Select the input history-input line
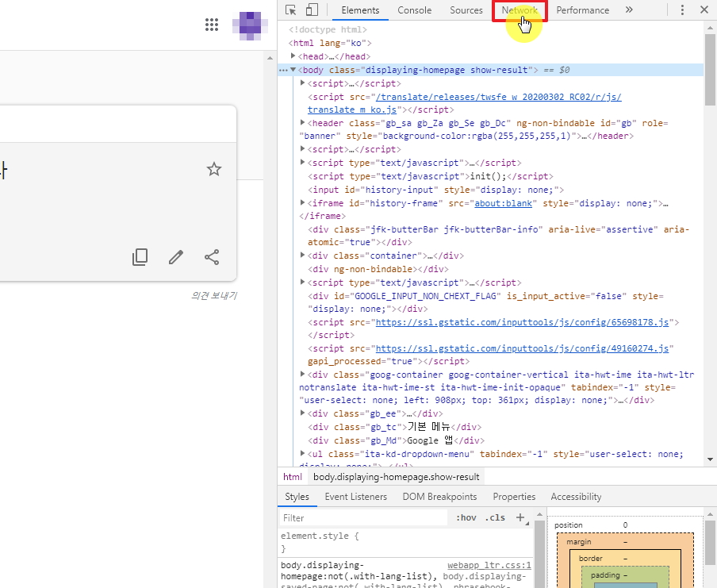This screenshot has height=588, width=717. click(x=435, y=190)
